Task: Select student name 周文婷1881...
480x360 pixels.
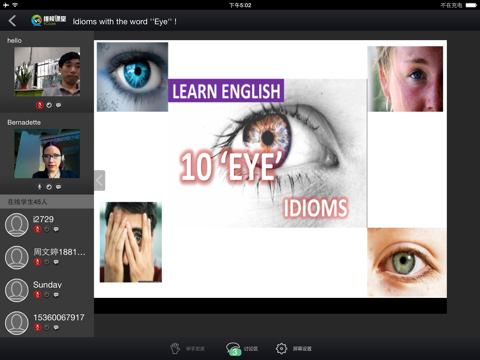Action: click(59, 252)
